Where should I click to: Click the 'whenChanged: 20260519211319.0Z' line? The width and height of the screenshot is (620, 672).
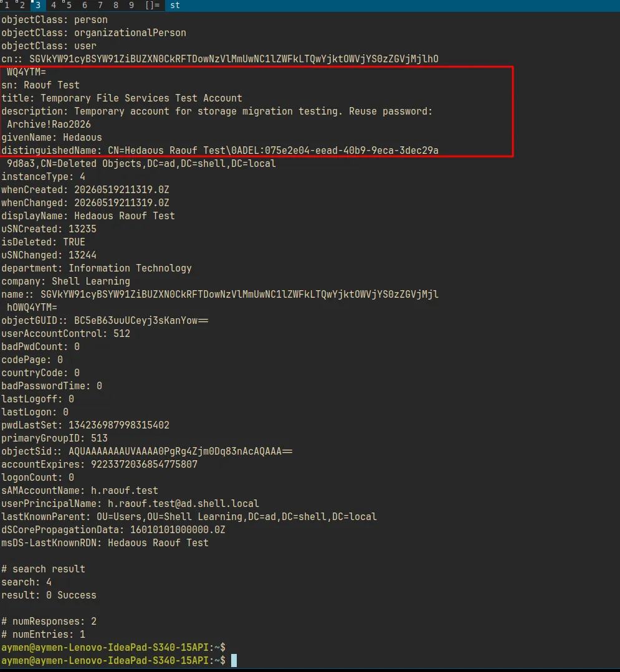[85, 202]
